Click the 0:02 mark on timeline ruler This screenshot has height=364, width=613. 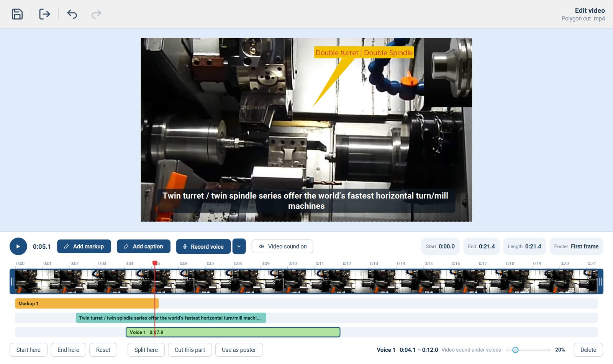(74, 264)
